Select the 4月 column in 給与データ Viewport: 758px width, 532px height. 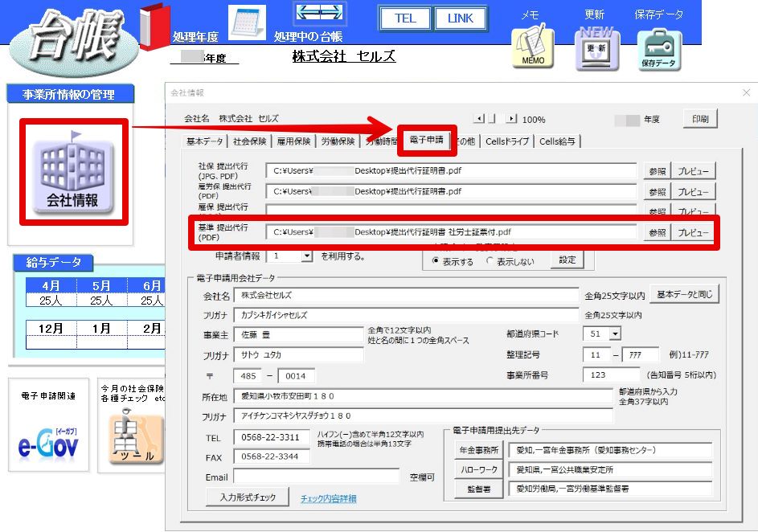[51, 285]
